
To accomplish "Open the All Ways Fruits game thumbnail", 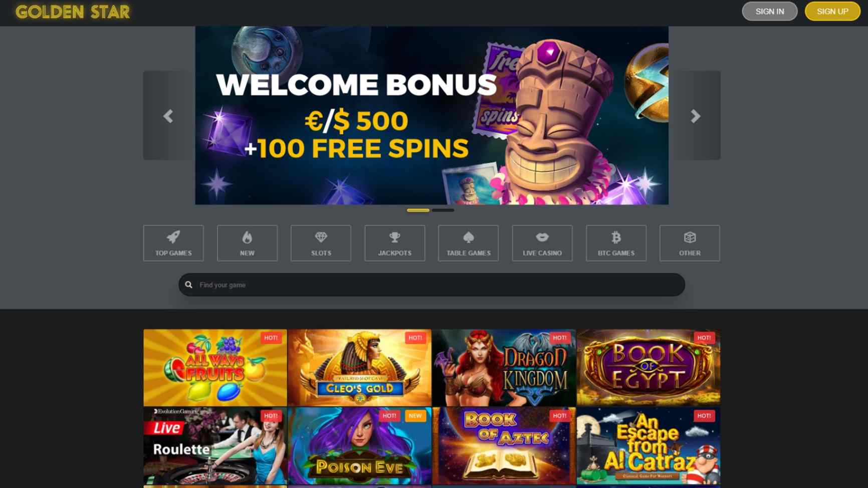I will click(215, 367).
